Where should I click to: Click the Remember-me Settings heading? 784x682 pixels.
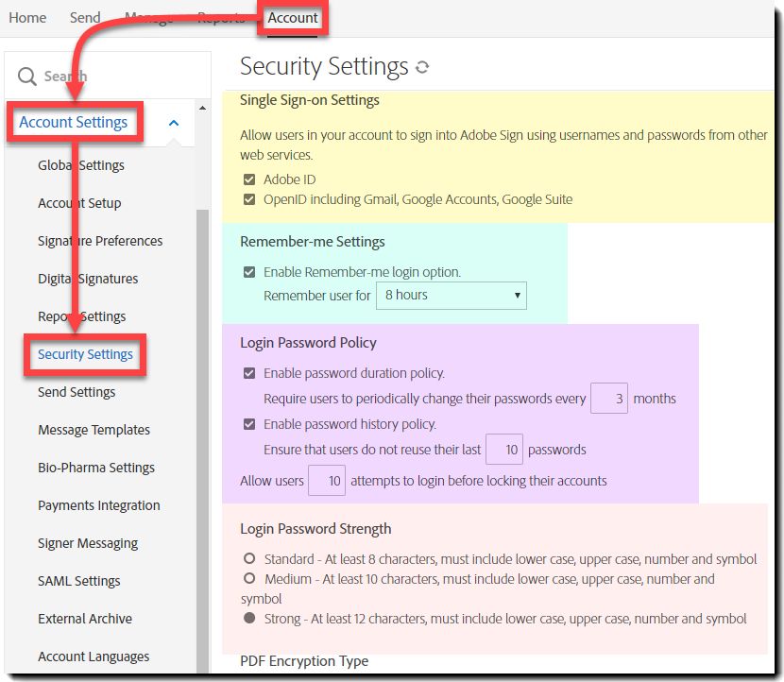coord(313,242)
